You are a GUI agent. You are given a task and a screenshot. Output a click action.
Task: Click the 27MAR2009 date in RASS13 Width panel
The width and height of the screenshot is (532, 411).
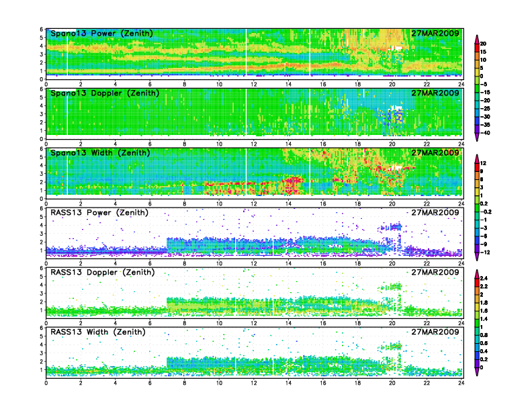click(x=435, y=332)
